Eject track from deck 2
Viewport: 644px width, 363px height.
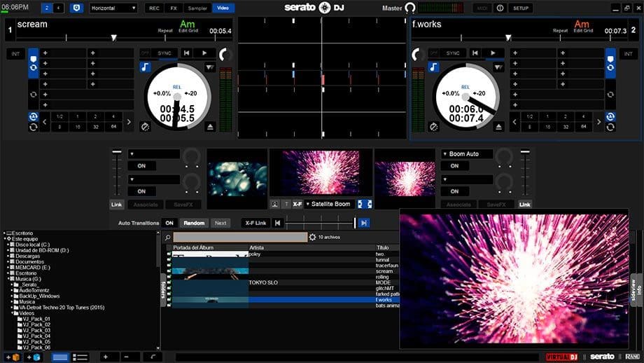[498, 127]
